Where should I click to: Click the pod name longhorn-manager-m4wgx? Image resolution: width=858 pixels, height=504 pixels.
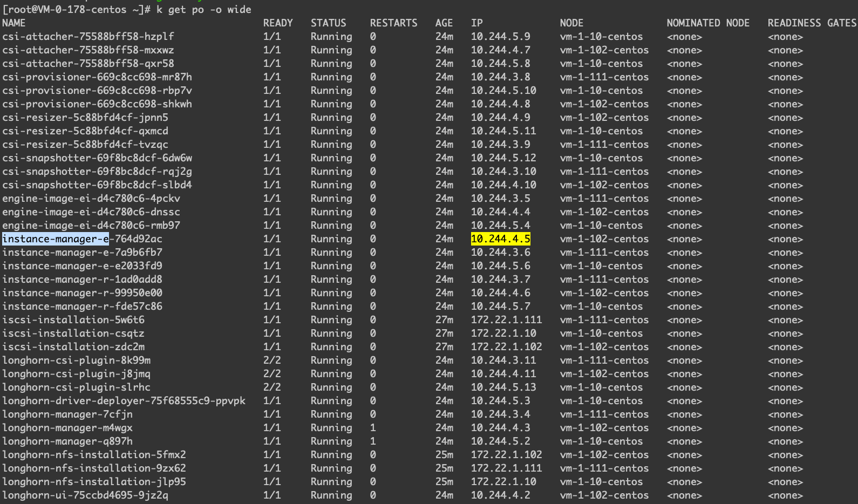(x=67, y=428)
